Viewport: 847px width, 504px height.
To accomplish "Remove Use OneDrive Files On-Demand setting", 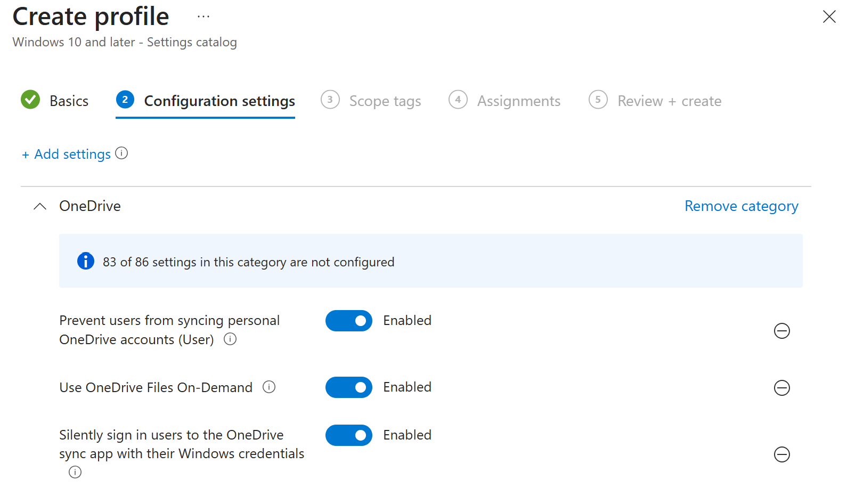I will click(x=781, y=388).
